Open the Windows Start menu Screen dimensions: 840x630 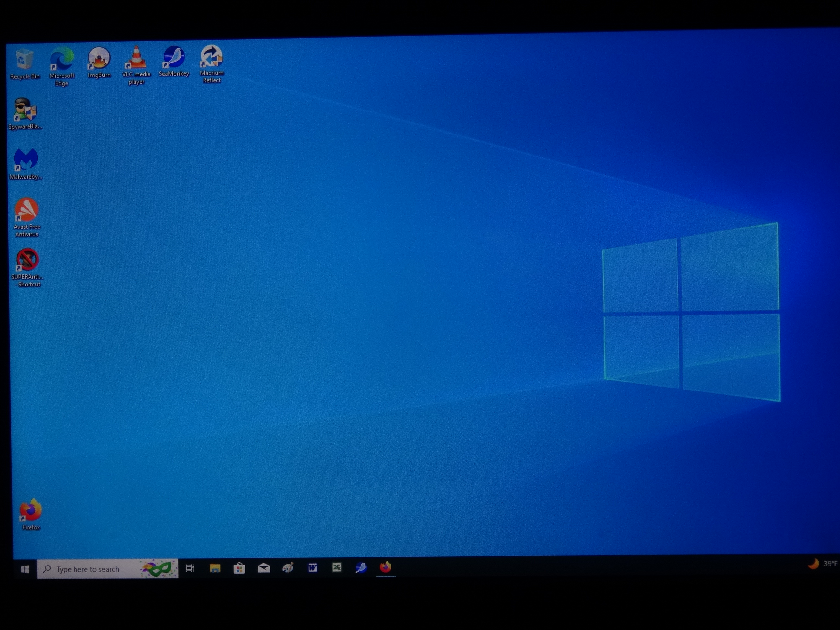tap(25, 569)
